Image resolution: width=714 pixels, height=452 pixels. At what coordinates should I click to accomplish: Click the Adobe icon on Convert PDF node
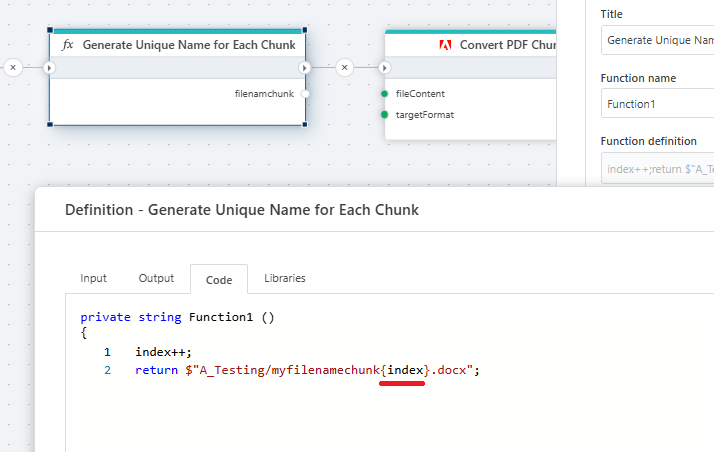(445, 45)
